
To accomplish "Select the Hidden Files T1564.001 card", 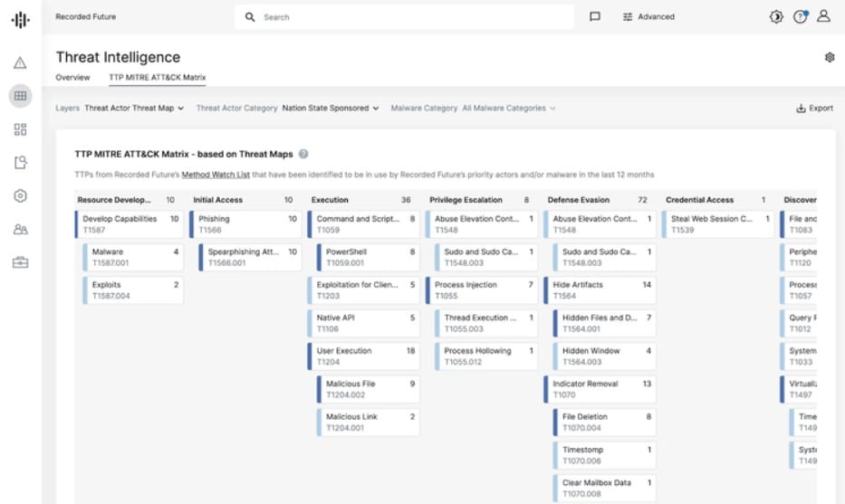I will click(x=604, y=323).
